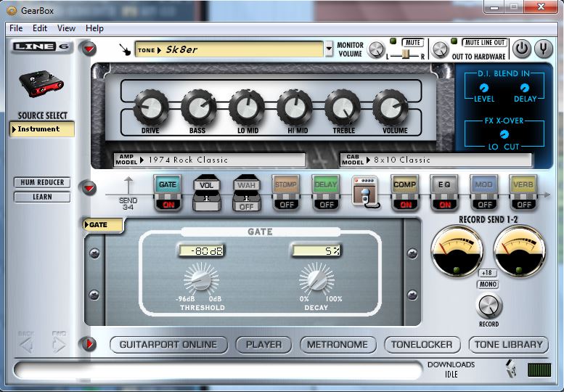Click the D.I. Blend Delay knob
This screenshot has width=564, height=392.
[x=525, y=88]
